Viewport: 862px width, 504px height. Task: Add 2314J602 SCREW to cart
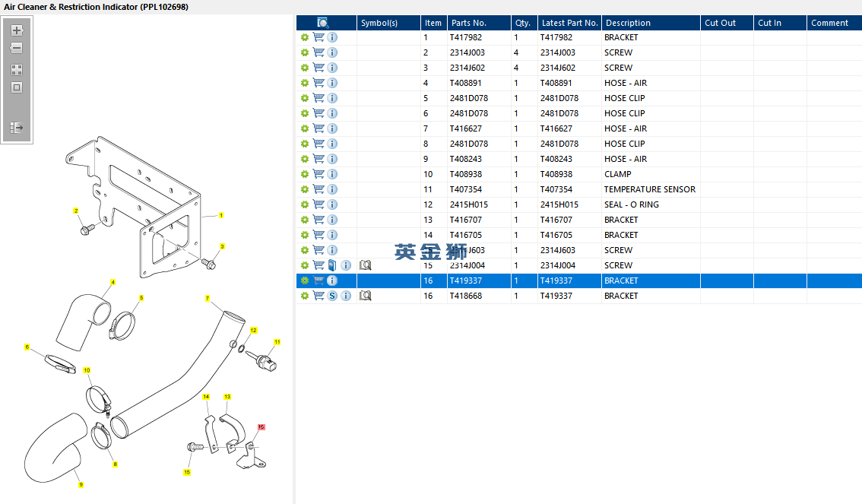[318, 67]
